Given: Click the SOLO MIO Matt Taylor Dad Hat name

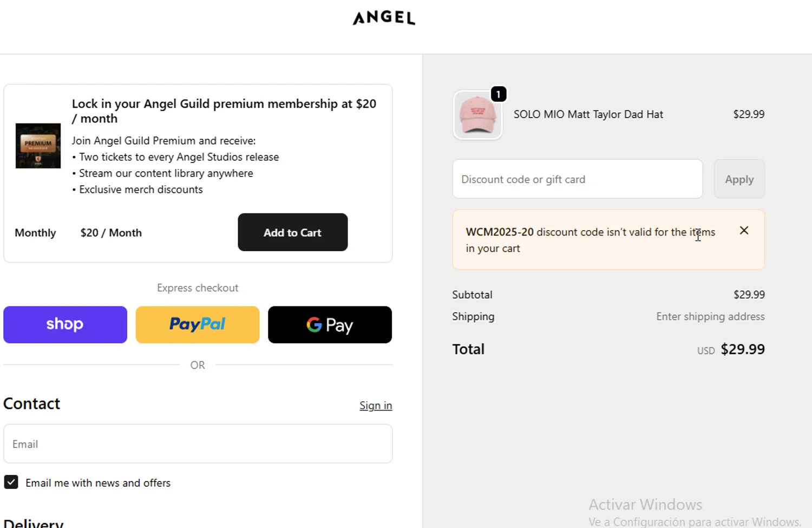Looking at the screenshot, I should click(588, 114).
